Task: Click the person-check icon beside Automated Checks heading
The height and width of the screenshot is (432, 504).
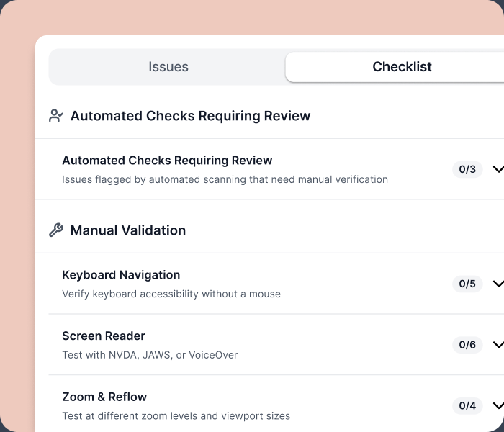Action: [56, 116]
